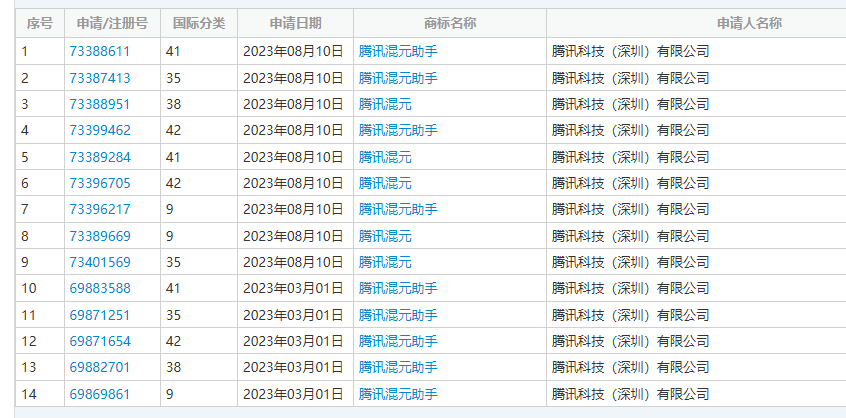This screenshot has height=418, width=846.
Task: Click the 73401569 registration link
Action: coord(100,262)
